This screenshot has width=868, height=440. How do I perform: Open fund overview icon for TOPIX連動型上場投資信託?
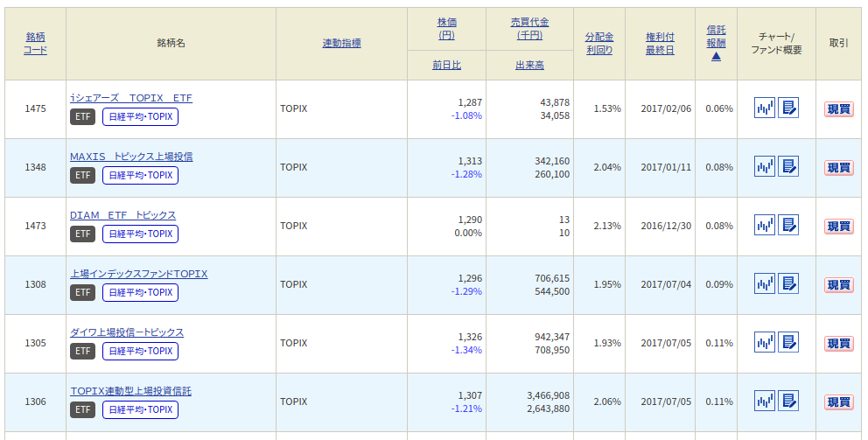pos(788,401)
